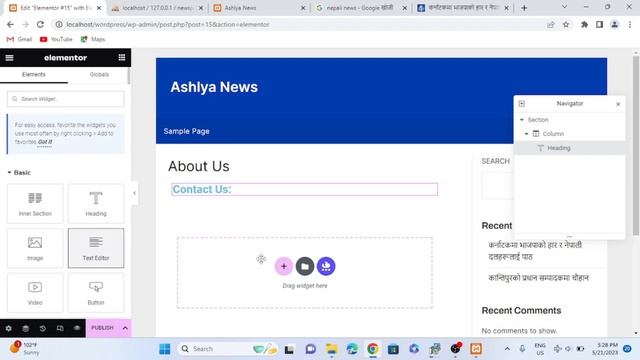Select the Video widget
Viewport: 640px width, 360px height.
pyautogui.click(x=35, y=292)
